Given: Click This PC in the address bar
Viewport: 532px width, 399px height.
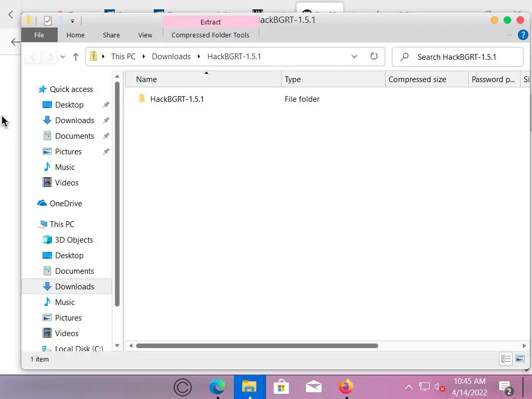Looking at the screenshot, I should pyautogui.click(x=123, y=56).
